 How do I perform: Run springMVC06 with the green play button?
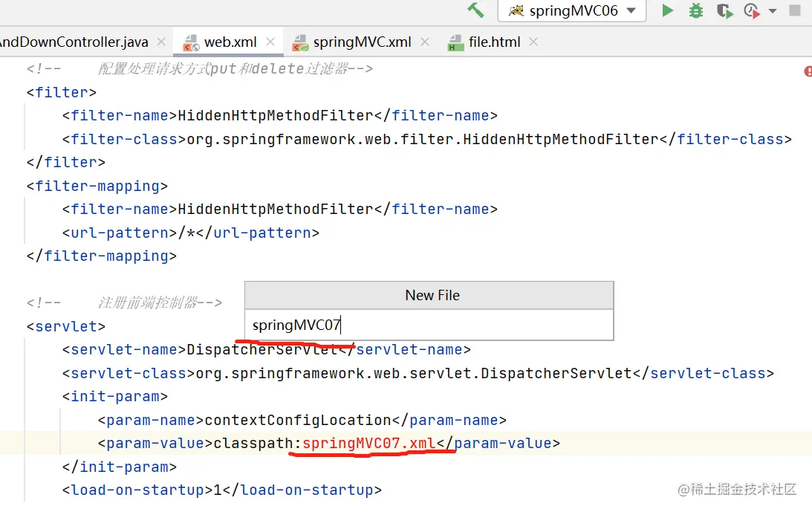pyautogui.click(x=668, y=10)
